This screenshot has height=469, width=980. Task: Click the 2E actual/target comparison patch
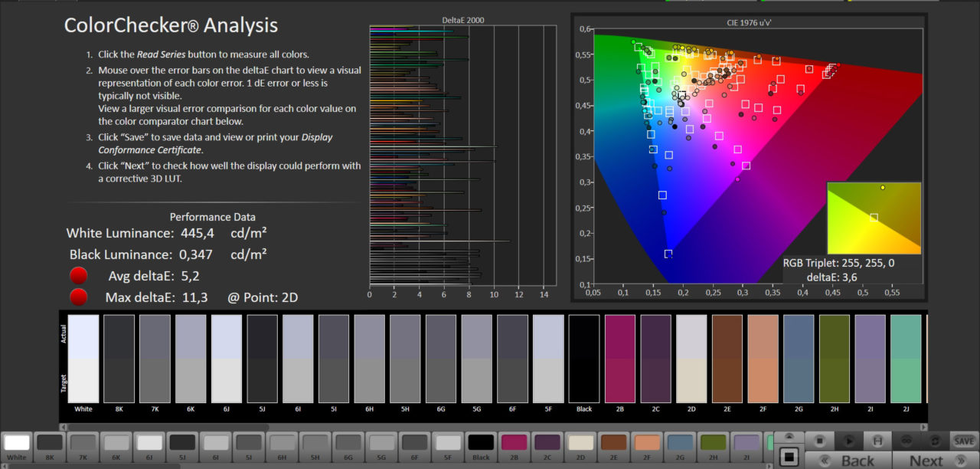pyautogui.click(x=727, y=359)
